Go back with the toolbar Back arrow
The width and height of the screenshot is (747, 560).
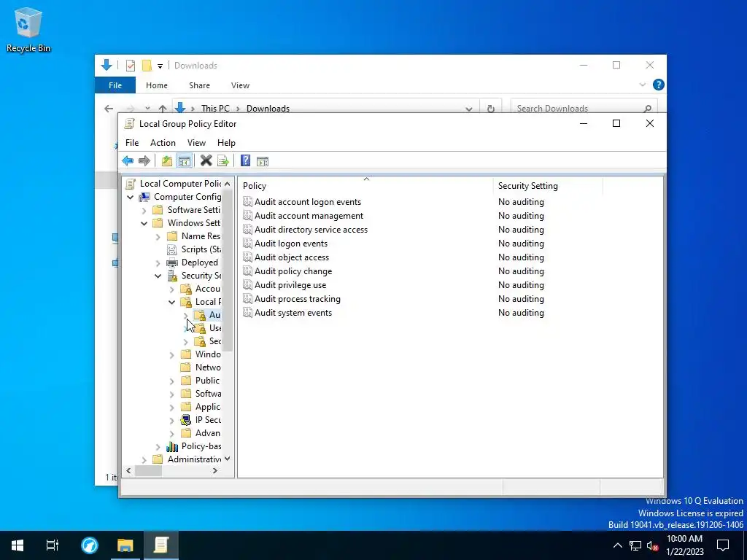click(x=128, y=161)
